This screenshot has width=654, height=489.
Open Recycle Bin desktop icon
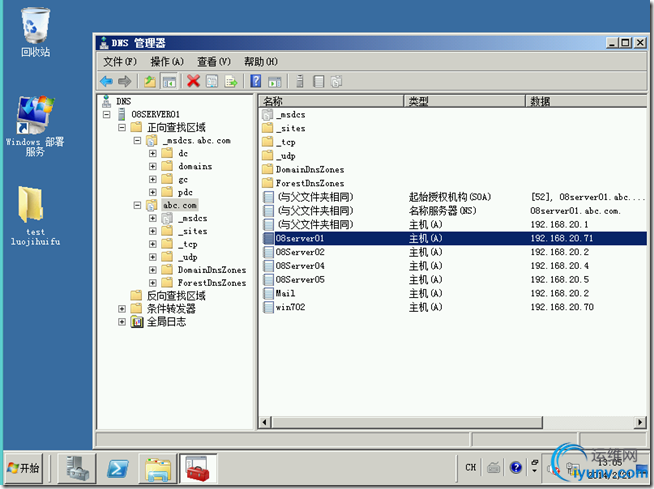pos(35,33)
